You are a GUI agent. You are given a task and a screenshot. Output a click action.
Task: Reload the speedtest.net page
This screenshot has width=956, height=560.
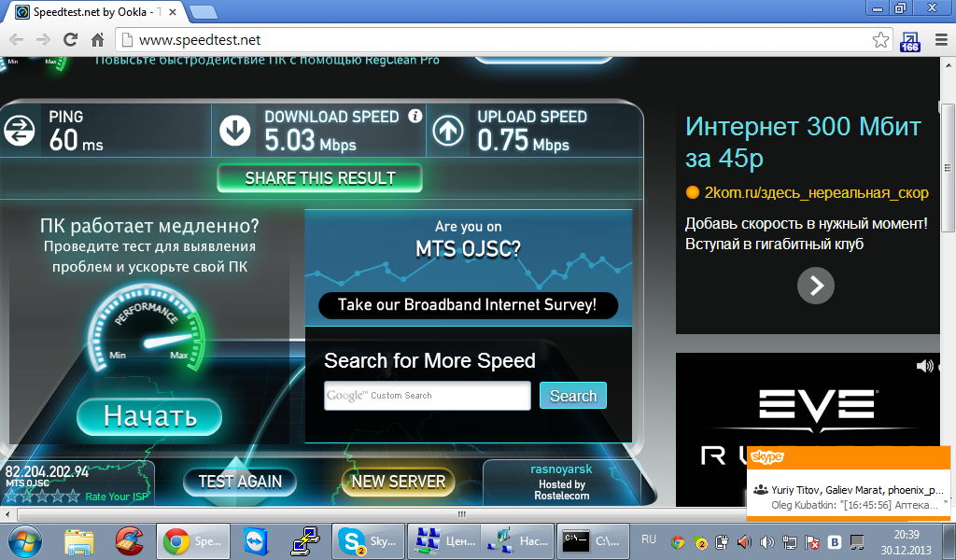pyautogui.click(x=71, y=39)
